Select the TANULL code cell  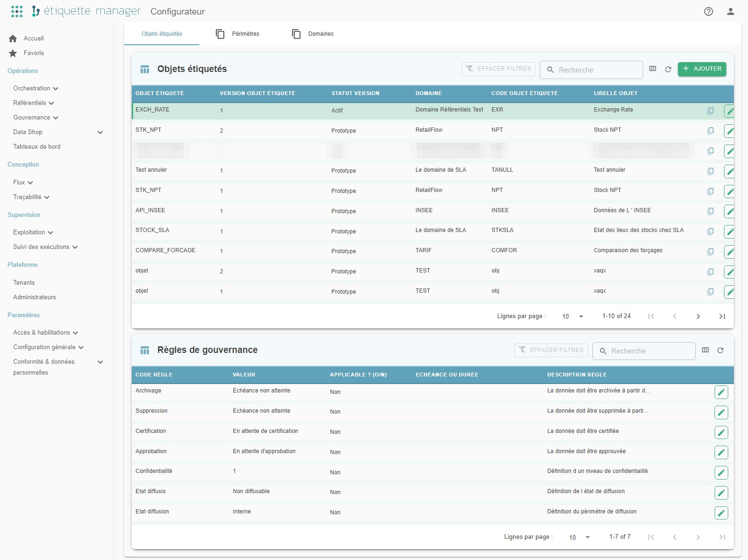coord(502,170)
